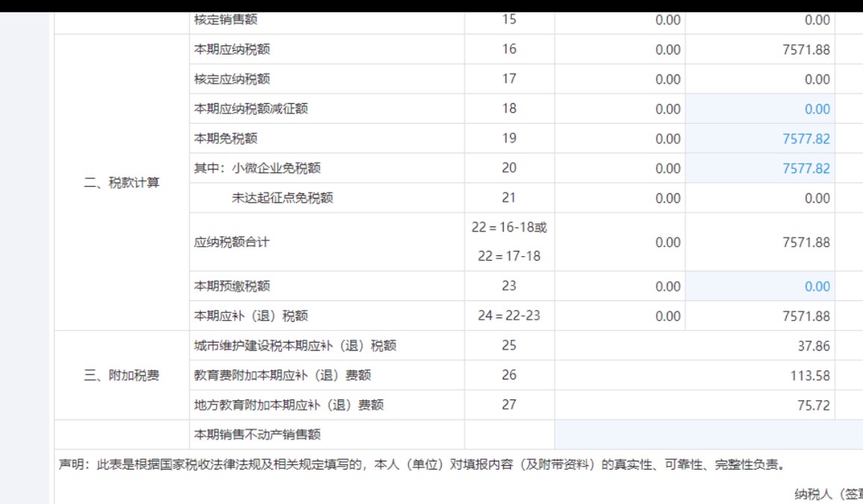863x504 pixels.
Task: Edit the row 18 tax reduction amount field
Action: pyautogui.click(x=760, y=109)
